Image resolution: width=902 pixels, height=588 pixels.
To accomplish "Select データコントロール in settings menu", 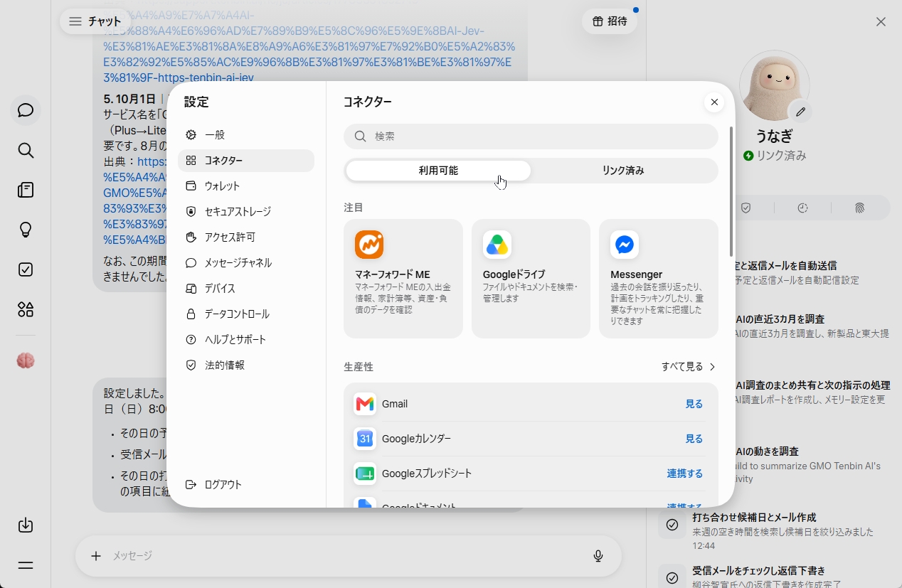I will 246,314.
